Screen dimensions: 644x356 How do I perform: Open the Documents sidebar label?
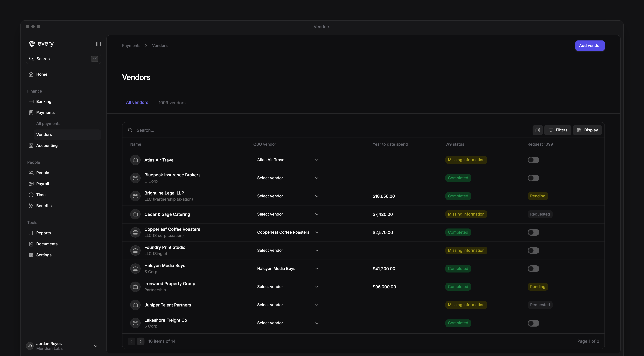[47, 244]
